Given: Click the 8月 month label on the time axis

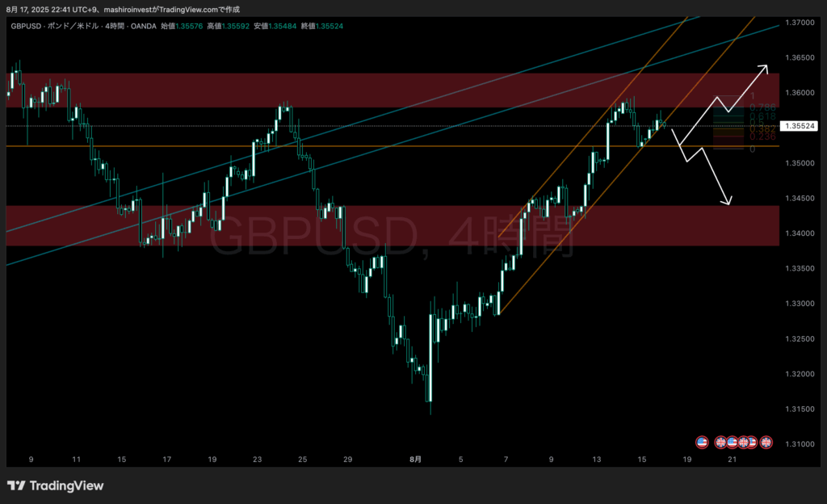Looking at the screenshot, I should tap(416, 460).
